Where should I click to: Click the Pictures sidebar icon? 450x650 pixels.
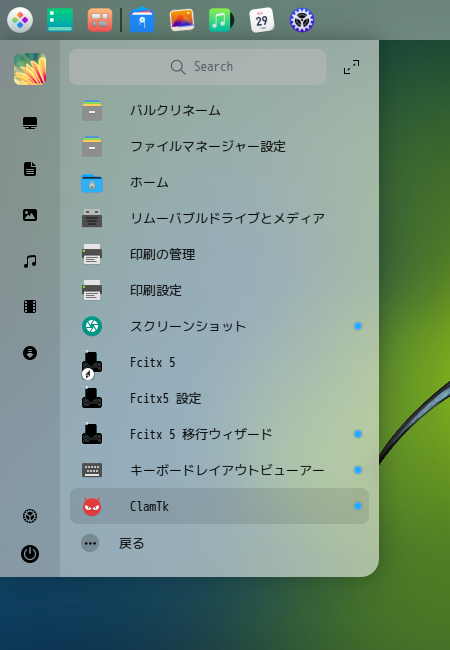(x=30, y=215)
